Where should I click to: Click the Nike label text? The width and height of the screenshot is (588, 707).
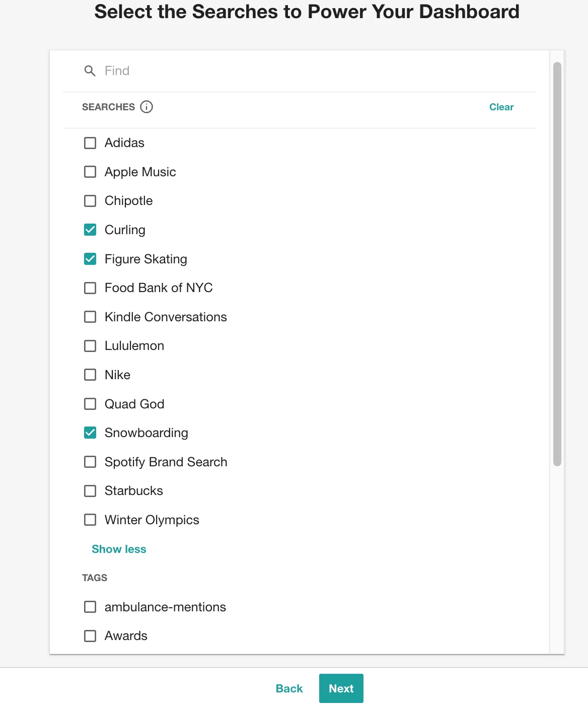pos(117,375)
